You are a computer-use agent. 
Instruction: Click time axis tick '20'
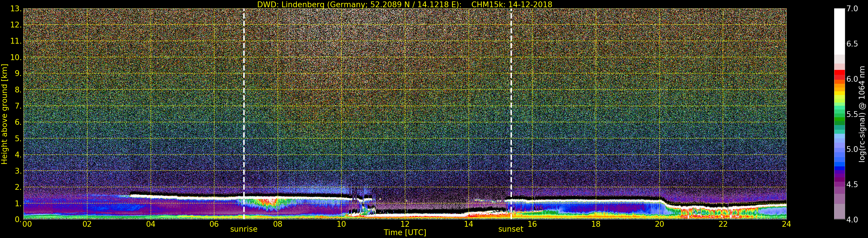pos(659,224)
